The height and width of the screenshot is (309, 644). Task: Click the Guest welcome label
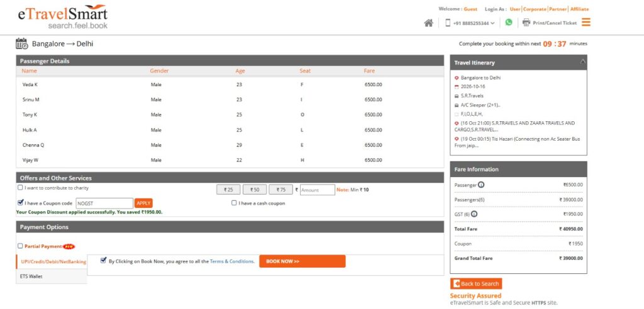tap(470, 9)
